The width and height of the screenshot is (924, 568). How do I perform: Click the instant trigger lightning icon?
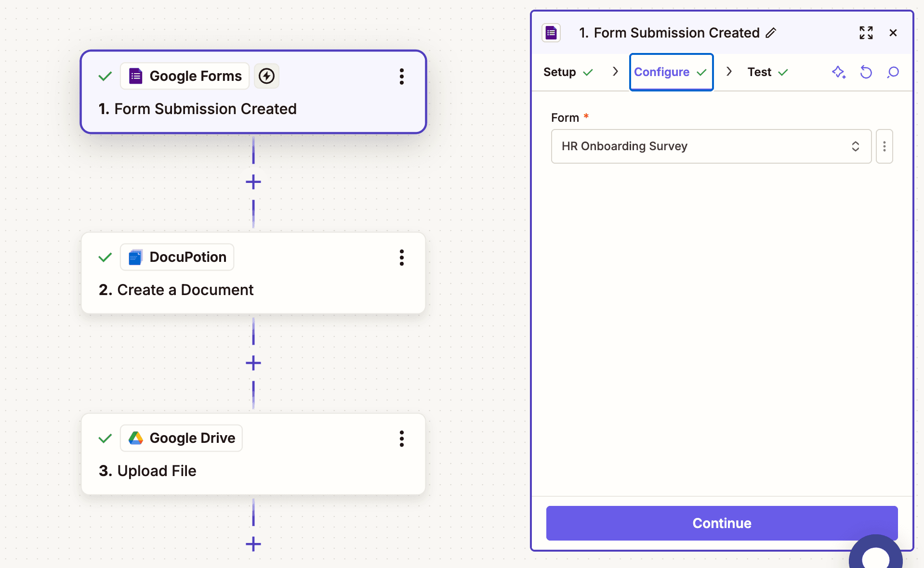point(266,76)
